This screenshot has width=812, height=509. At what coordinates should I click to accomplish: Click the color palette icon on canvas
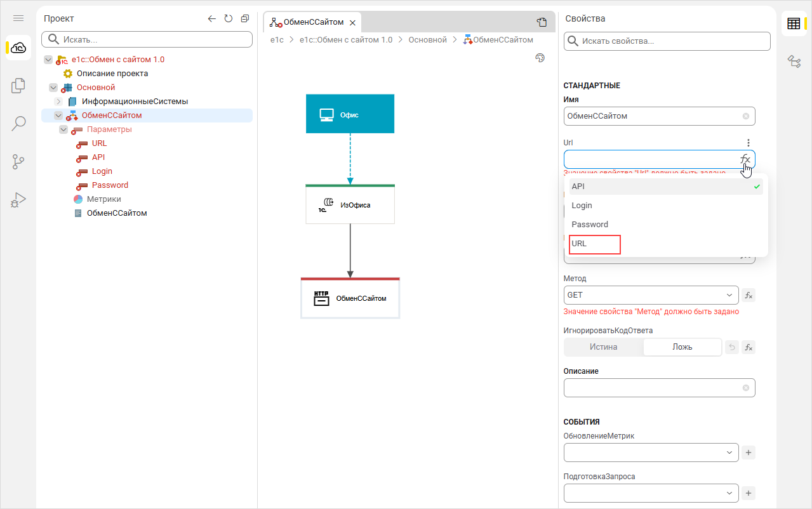point(540,58)
